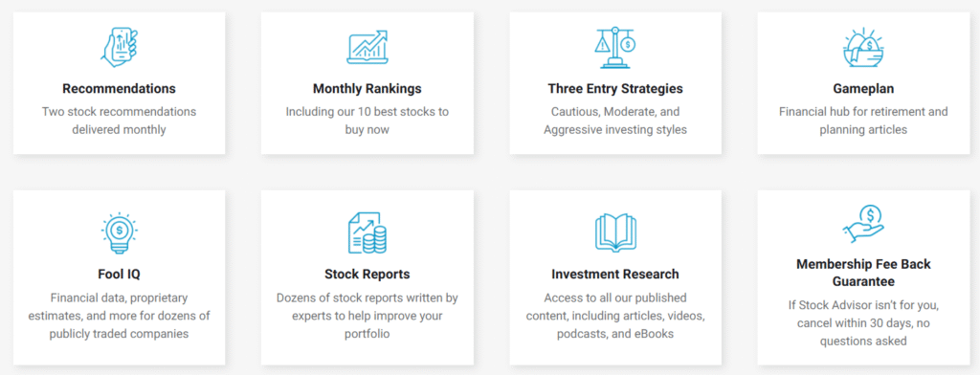Click the open book Investment Research icon
The height and width of the screenshot is (375, 980).
click(x=615, y=233)
